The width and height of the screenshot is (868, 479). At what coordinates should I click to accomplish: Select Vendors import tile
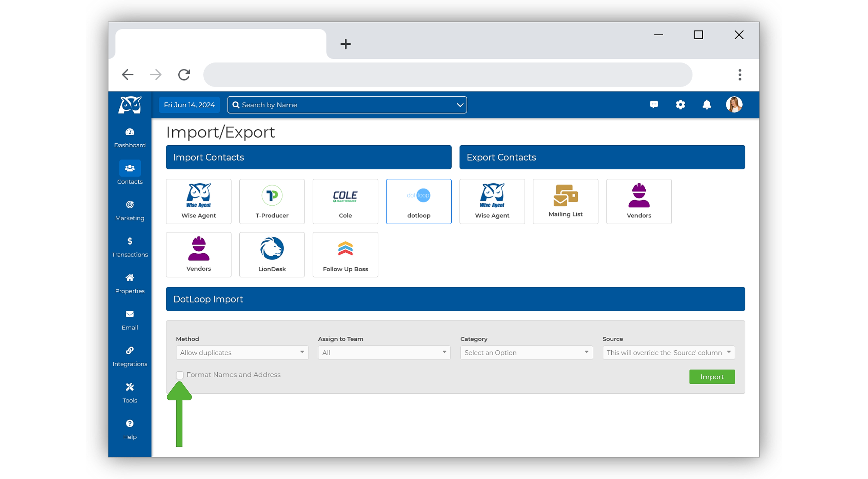click(x=198, y=254)
